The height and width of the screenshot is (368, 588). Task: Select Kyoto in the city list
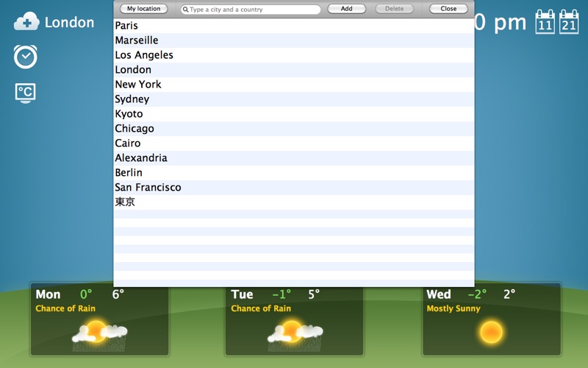129,114
